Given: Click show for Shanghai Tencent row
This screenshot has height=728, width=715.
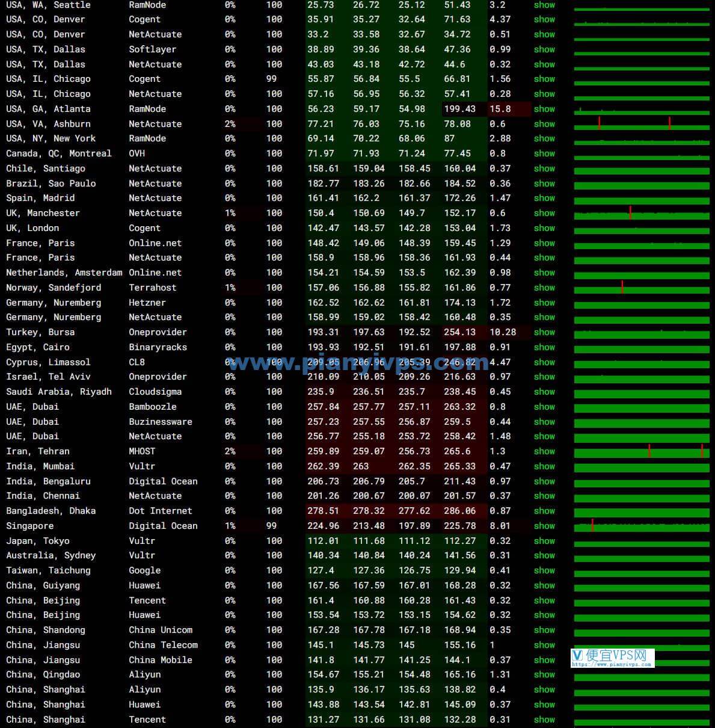Looking at the screenshot, I should [544, 720].
